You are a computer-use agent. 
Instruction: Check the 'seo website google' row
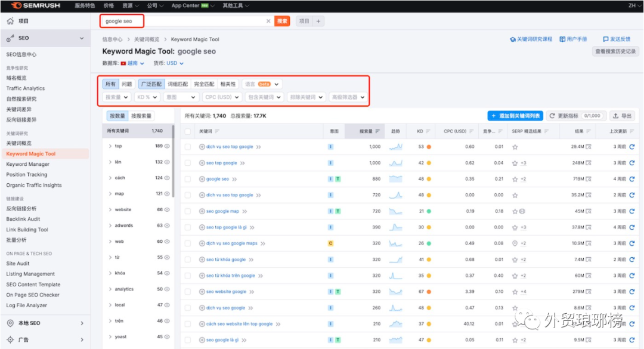pyautogui.click(x=188, y=292)
